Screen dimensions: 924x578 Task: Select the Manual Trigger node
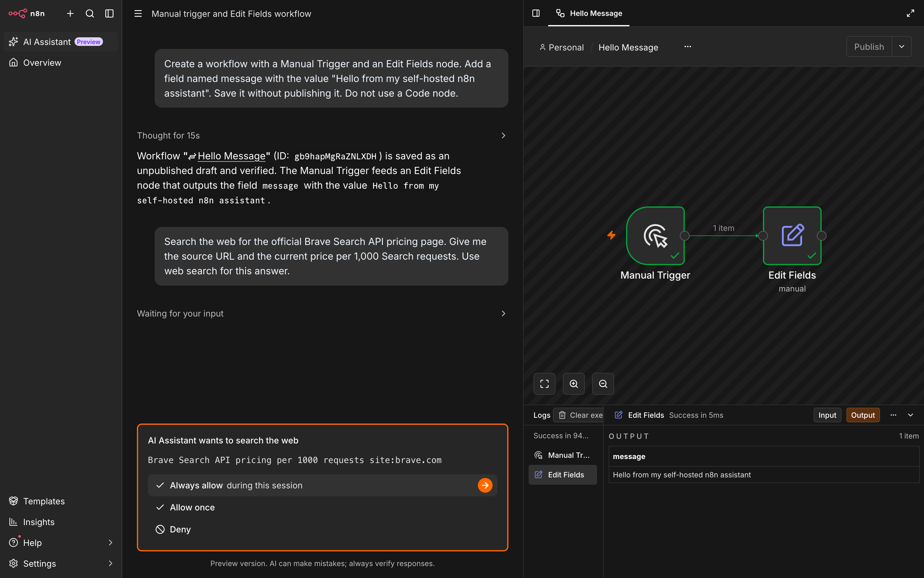[x=656, y=236]
